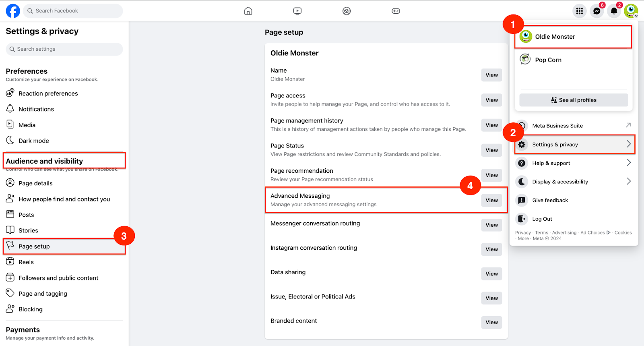
Task: Click the Search Facebook field
Action: point(73,11)
